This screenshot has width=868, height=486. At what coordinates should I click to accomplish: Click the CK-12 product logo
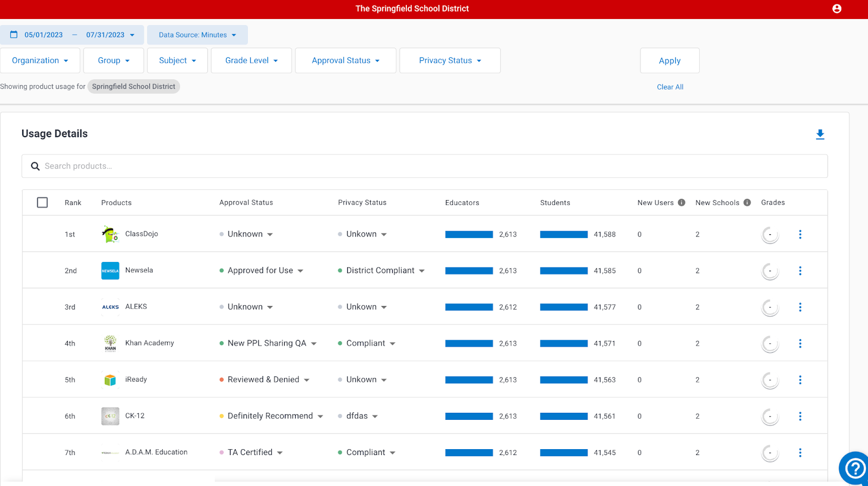pos(110,416)
